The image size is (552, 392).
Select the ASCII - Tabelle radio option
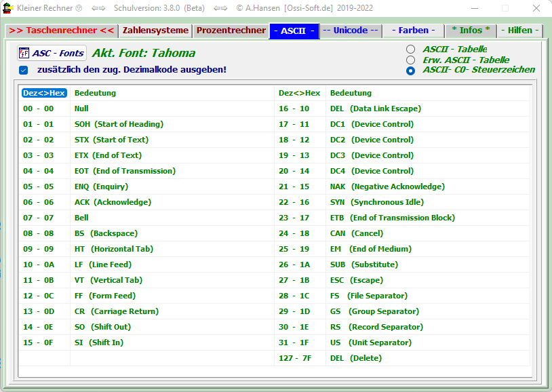(410, 50)
